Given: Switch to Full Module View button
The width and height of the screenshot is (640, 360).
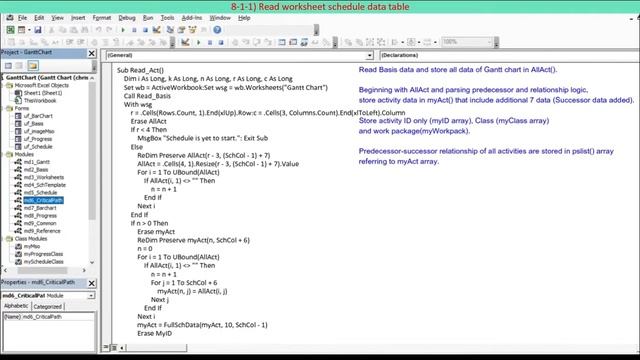Looking at the screenshot, I should click(114, 348).
